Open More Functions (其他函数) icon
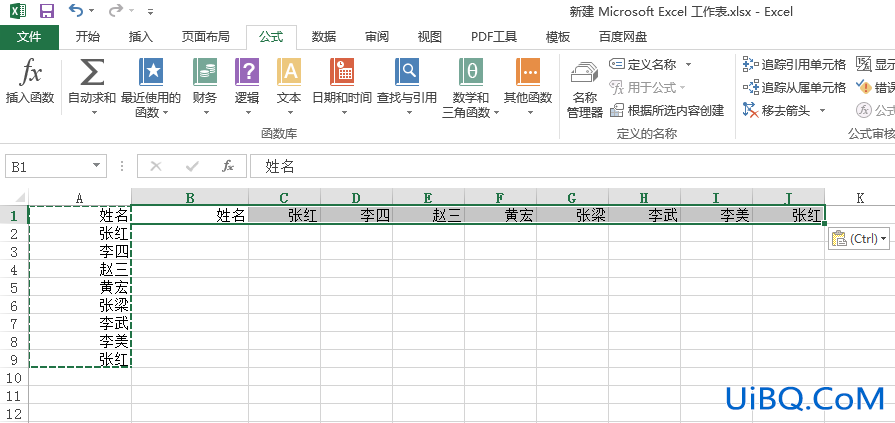 click(x=528, y=72)
